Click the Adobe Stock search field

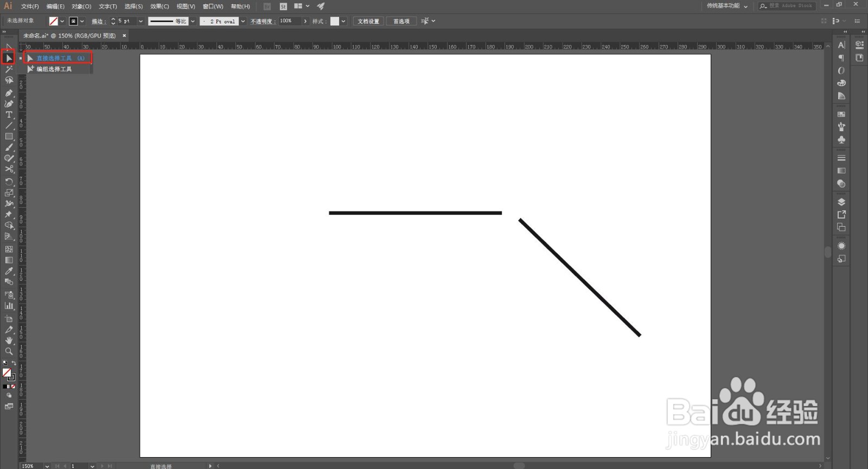point(786,6)
